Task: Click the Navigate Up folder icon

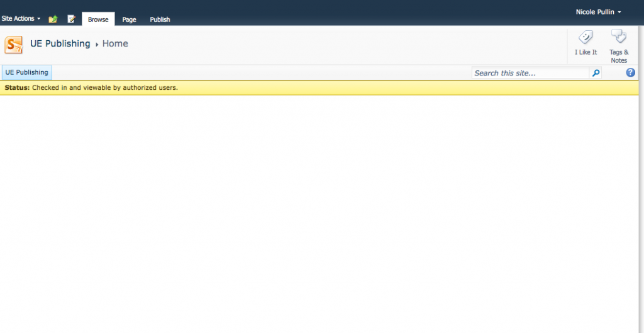Action: (x=53, y=19)
